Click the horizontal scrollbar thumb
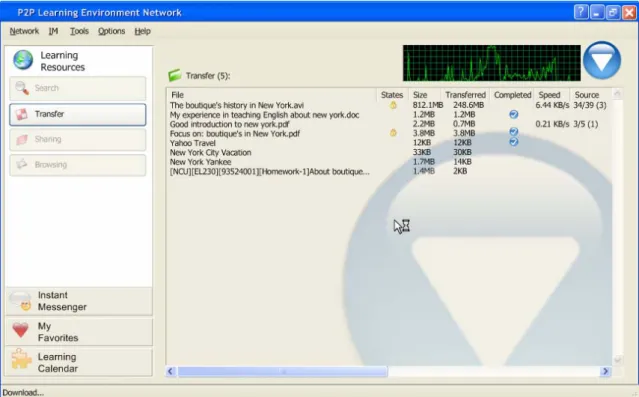This screenshot has height=397, width=639. point(282,371)
